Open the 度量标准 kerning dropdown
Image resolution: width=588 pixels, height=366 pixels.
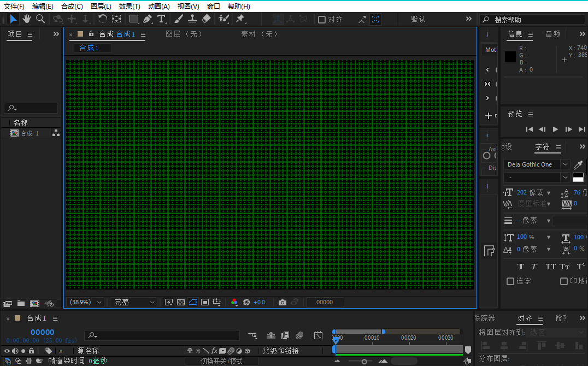click(549, 204)
